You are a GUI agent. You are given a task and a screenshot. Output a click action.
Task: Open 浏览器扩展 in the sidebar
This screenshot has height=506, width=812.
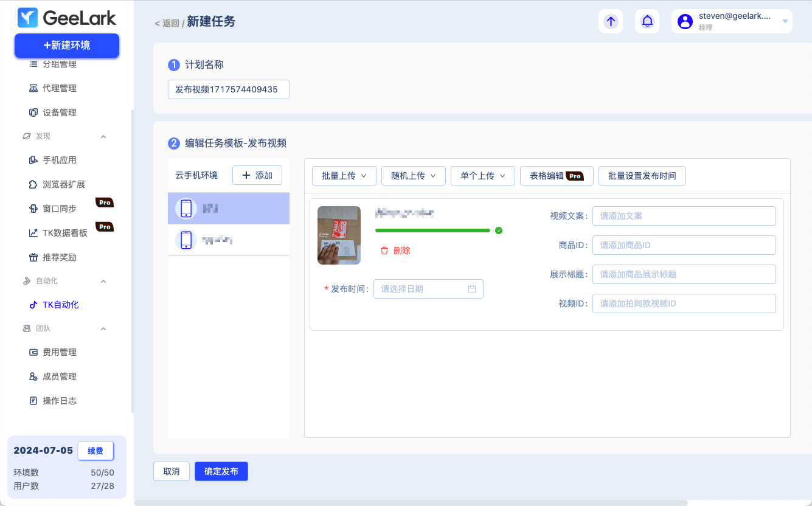point(63,184)
